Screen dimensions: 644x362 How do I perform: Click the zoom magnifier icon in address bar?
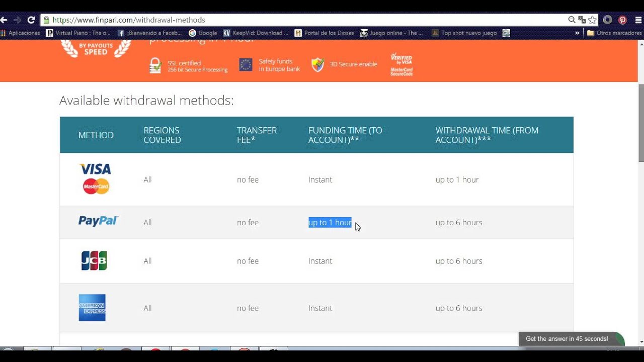pyautogui.click(x=572, y=20)
